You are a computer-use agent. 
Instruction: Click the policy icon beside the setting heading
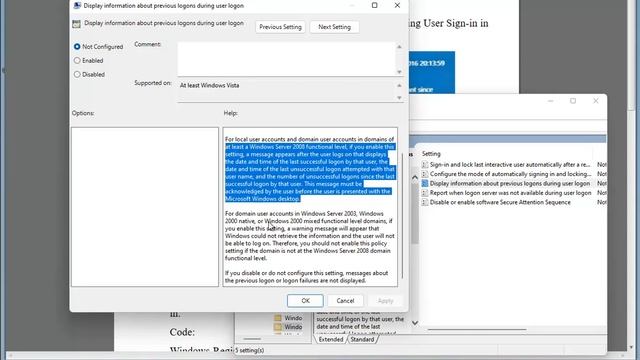click(x=76, y=24)
